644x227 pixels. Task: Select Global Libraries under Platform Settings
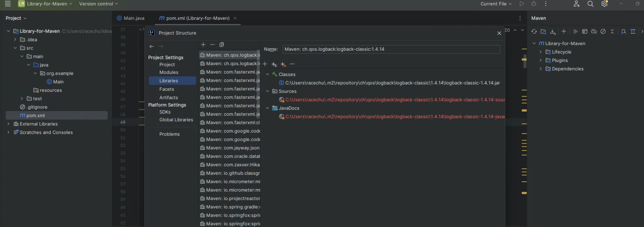[x=176, y=120]
